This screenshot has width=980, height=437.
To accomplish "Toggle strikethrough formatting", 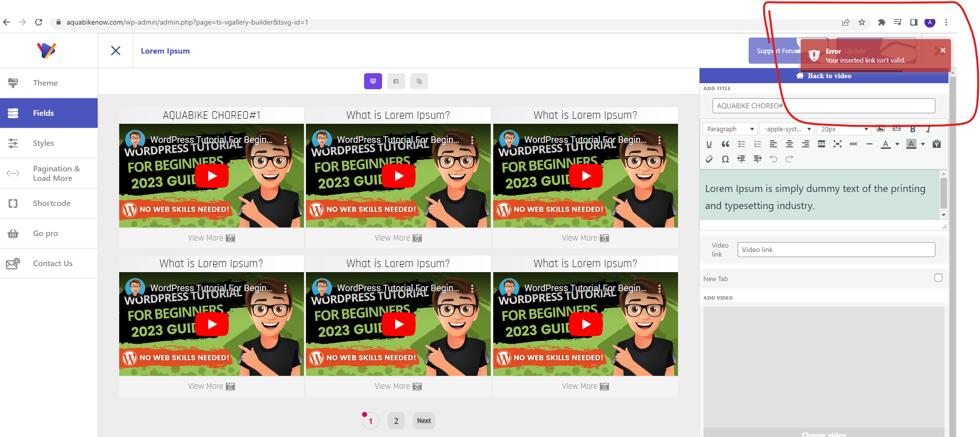I will 853,144.
